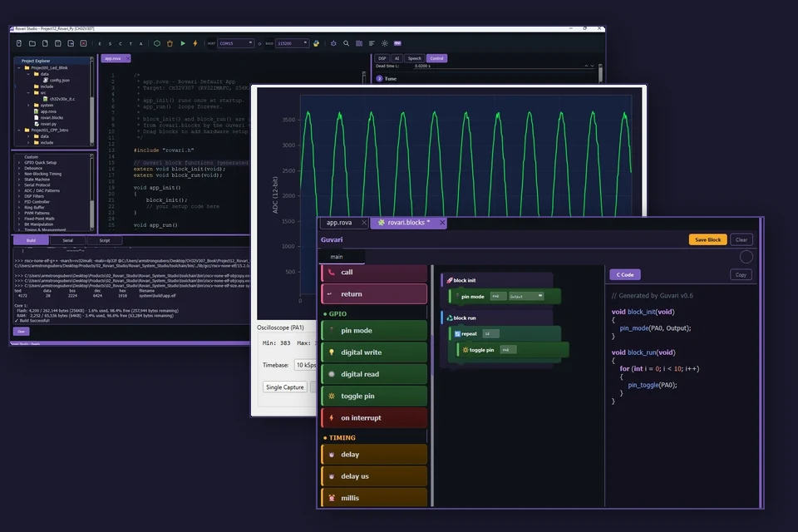Click the purple badge icon at toolbar end
Viewport: 798px width, 532px height.
pos(397,44)
